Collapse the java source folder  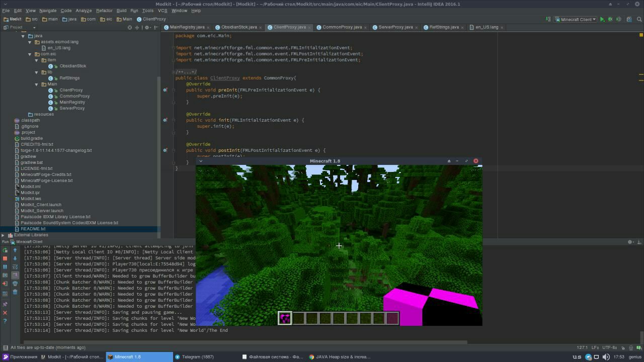pos(23,36)
